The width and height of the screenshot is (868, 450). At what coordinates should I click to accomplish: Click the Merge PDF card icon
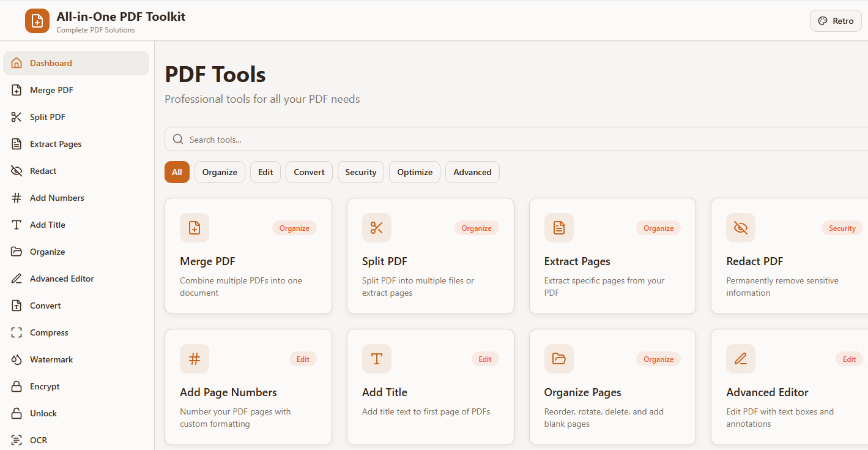click(x=195, y=228)
